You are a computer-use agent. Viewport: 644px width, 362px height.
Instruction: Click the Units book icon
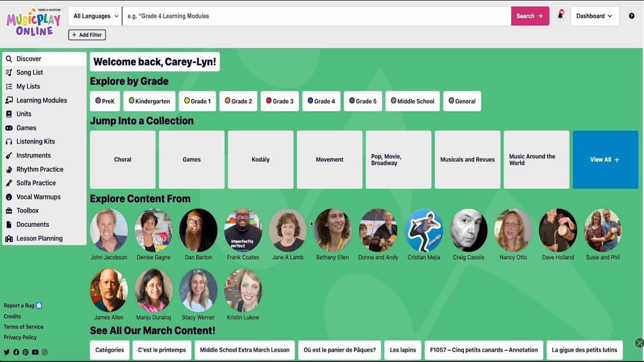(x=9, y=114)
